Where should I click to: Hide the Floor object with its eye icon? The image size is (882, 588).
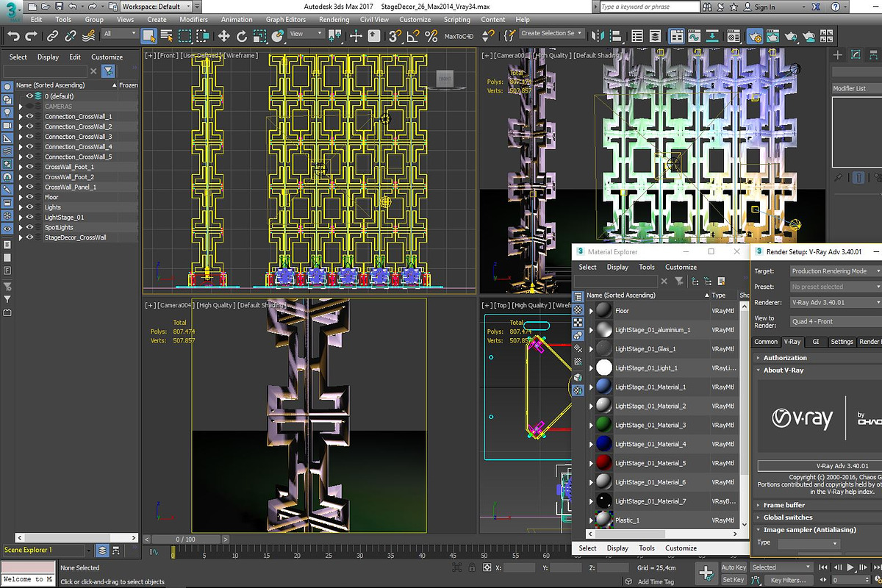tap(30, 197)
